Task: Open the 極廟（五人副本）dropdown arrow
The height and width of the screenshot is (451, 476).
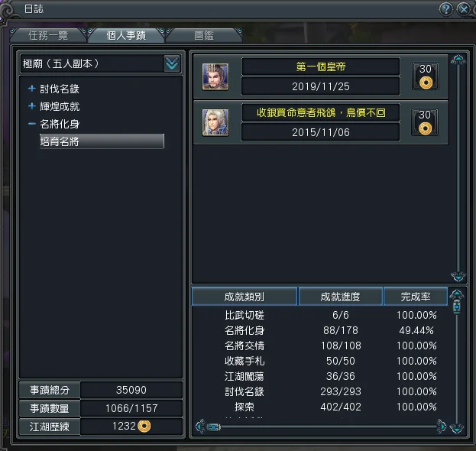Action: [x=172, y=63]
